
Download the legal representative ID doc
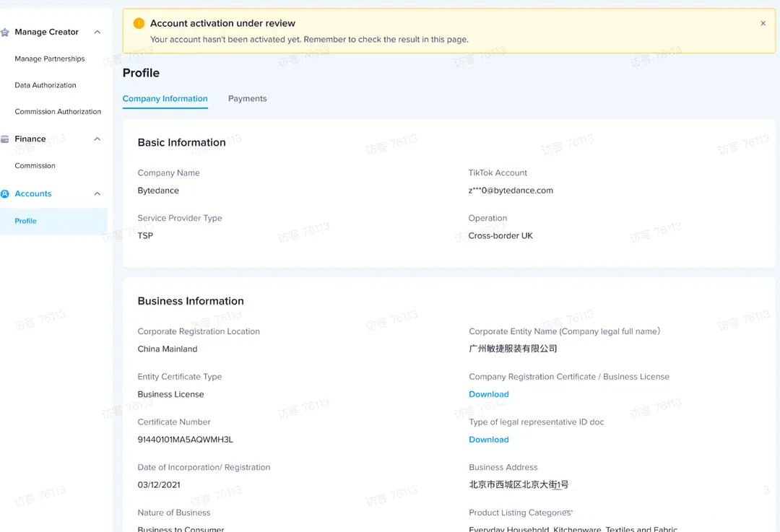click(488, 440)
